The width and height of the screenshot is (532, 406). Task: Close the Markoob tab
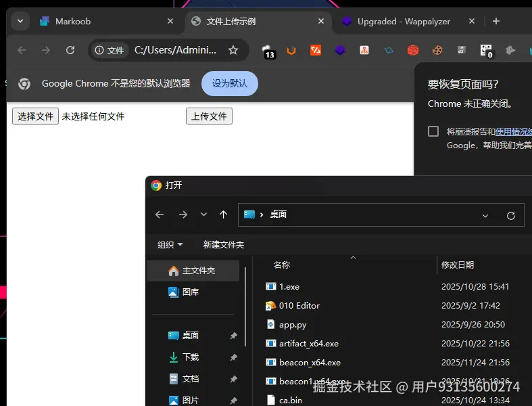click(170, 22)
